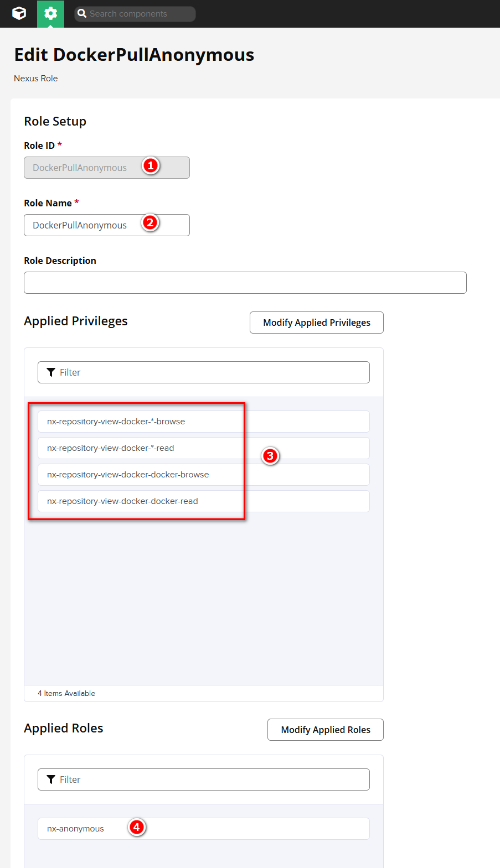
Task: Select nx-repository-view-docker-*-browse privilege
Action: pyautogui.click(x=116, y=422)
